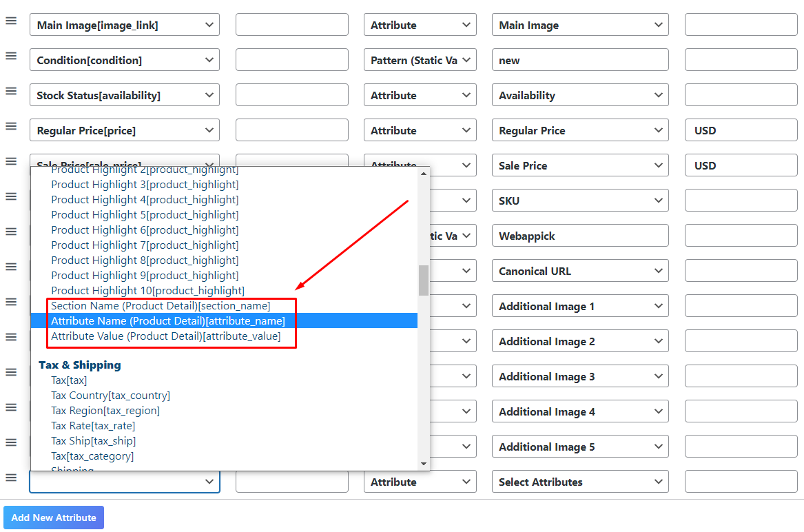Click the USD suffix field beside Regular Price

(741, 130)
